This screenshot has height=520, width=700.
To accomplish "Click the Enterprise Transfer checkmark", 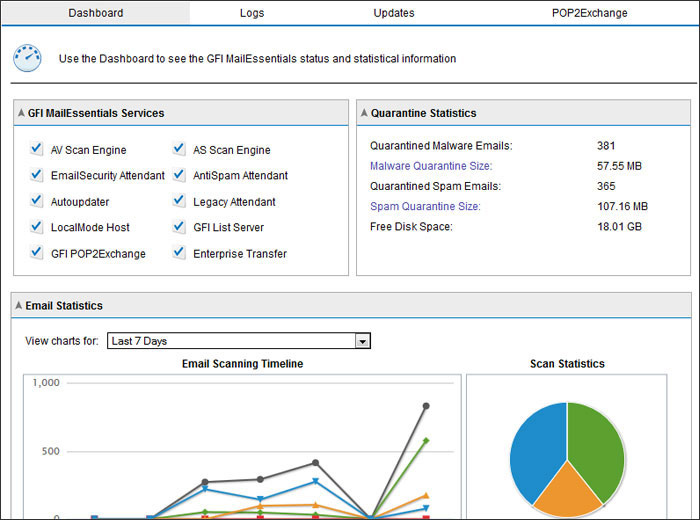I will (x=179, y=252).
